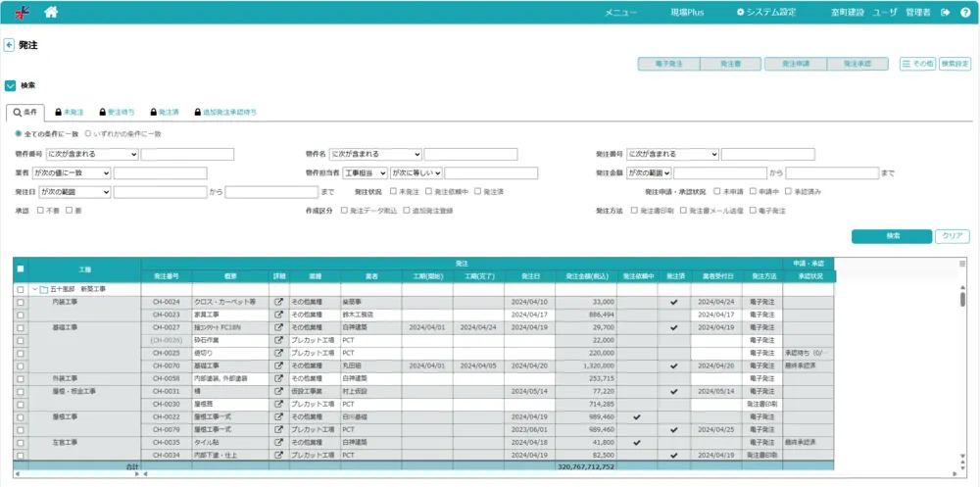Enable the 電子発注 order method checkbox

(x=752, y=211)
